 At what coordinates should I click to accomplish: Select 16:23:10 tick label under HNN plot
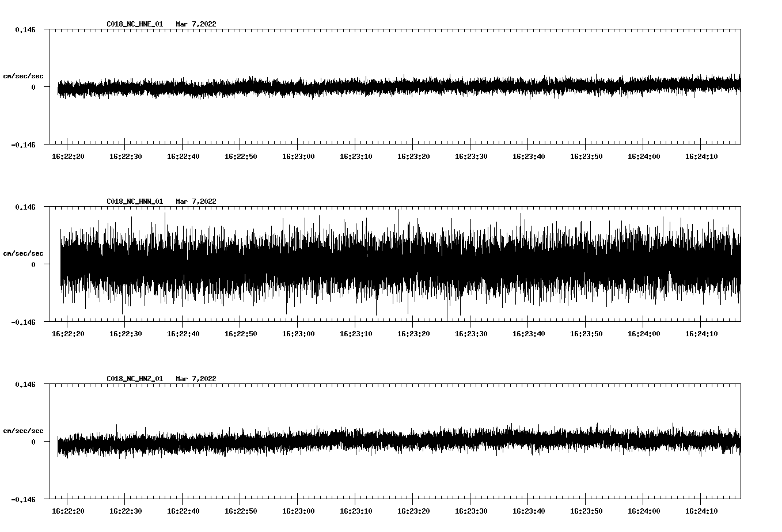(356, 333)
